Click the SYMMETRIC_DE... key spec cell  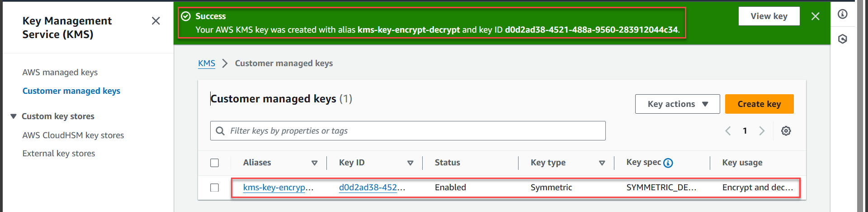click(661, 188)
